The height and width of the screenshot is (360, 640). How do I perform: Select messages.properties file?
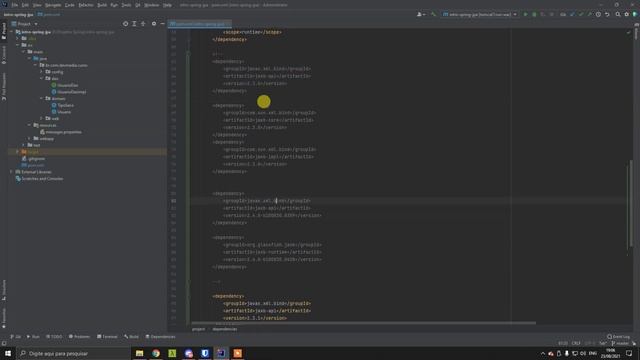tap(60, 132)
